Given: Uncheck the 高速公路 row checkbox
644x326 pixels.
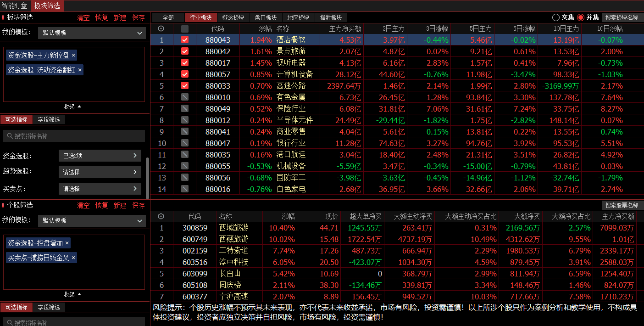Looking at the screenshot, I should pos(185,85).
